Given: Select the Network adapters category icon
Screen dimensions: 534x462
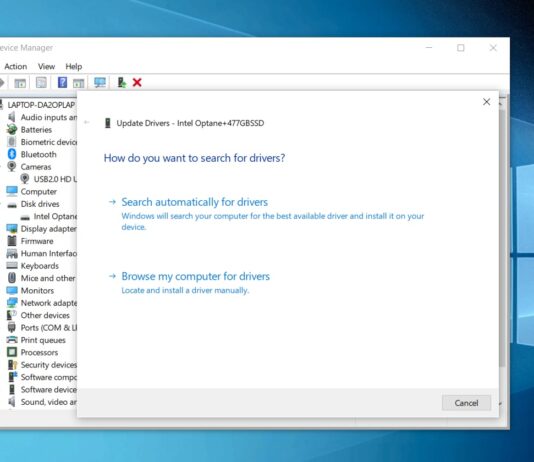Looking at the screenshot, I should point(12,303).
